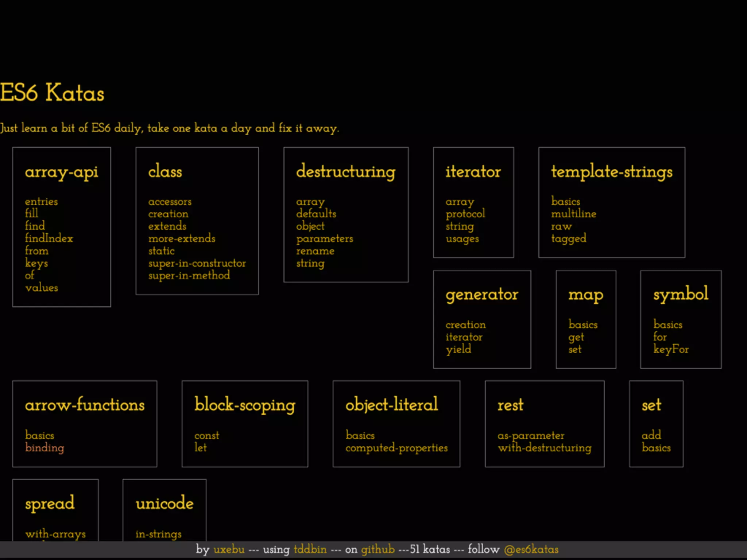Viewport: 747px width, 560px height.
Task: Open the symbol keyFor kata
Action: tap(671, 349)
